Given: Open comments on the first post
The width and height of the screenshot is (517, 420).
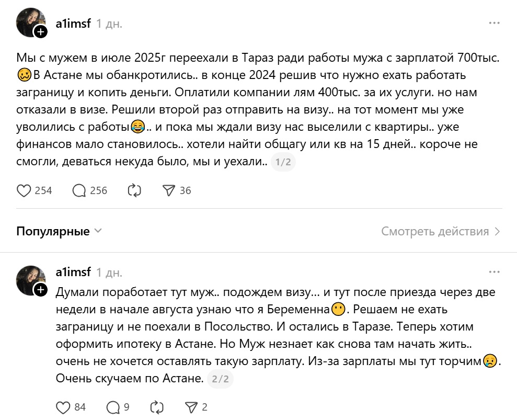Looking at the screenshot, I should tap(79, 191).
